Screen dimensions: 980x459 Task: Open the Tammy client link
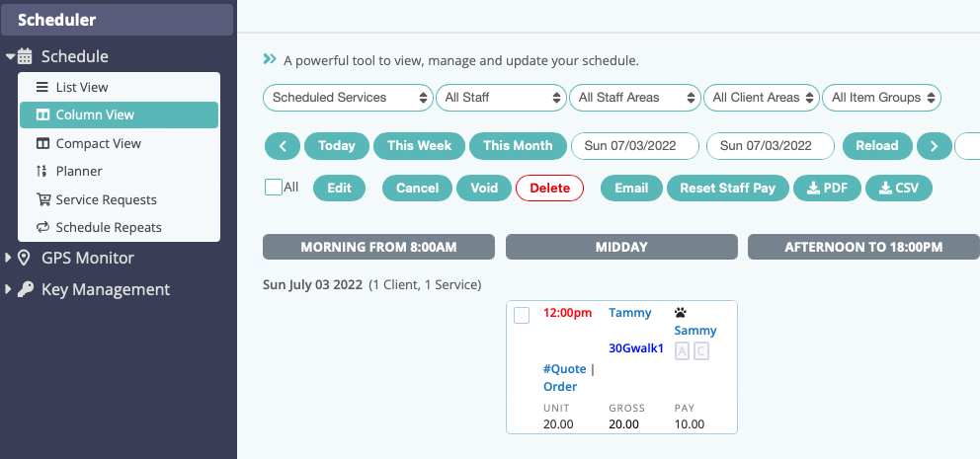click(x=629, y=313)
